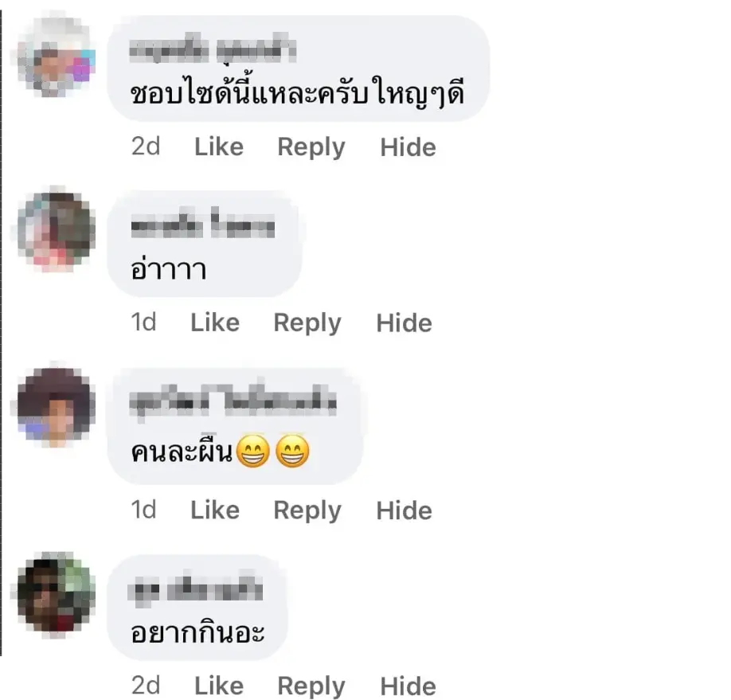Screen dimensions: 731x700
Task: Reply to the ชอบไซด์นี้แหละครับ comment
Action: pyautogui.click(x=311, y=148)
